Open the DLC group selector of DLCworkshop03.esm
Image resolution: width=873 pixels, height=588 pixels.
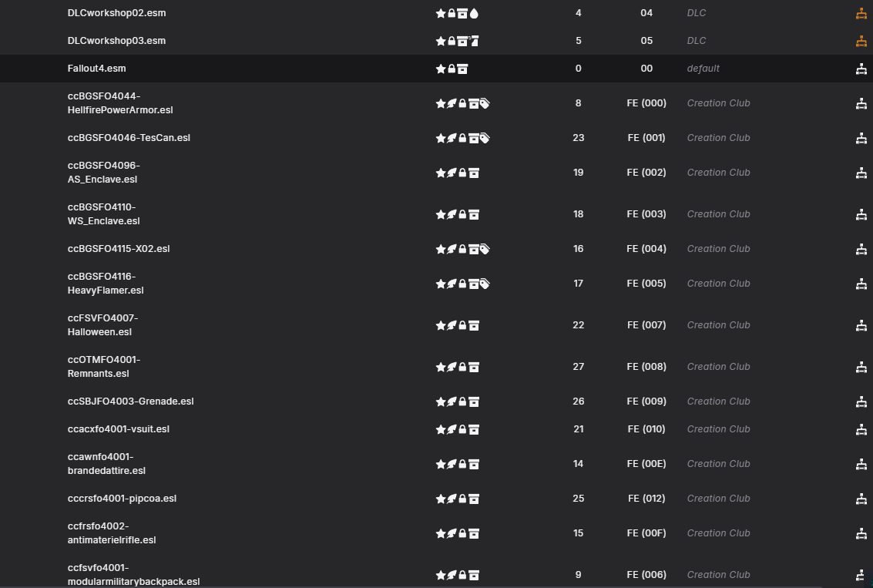click(697, 41)
